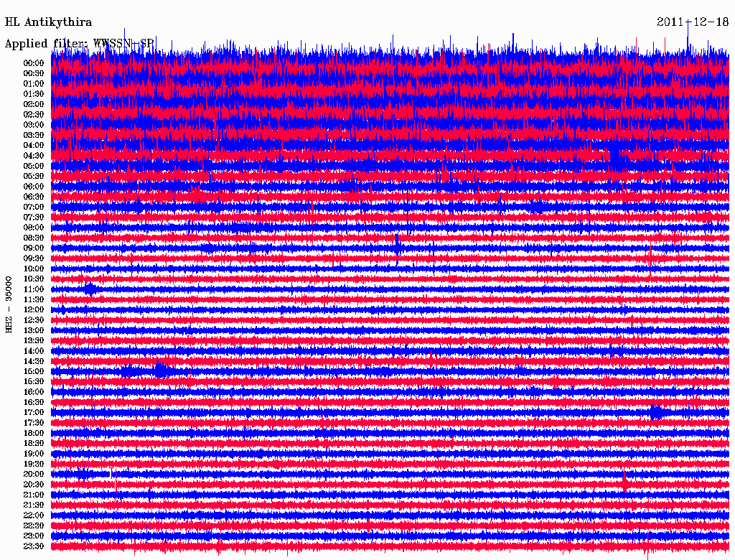735x560 pixels.
Task: Select the 07:00 time label
Action: (34, 207)
